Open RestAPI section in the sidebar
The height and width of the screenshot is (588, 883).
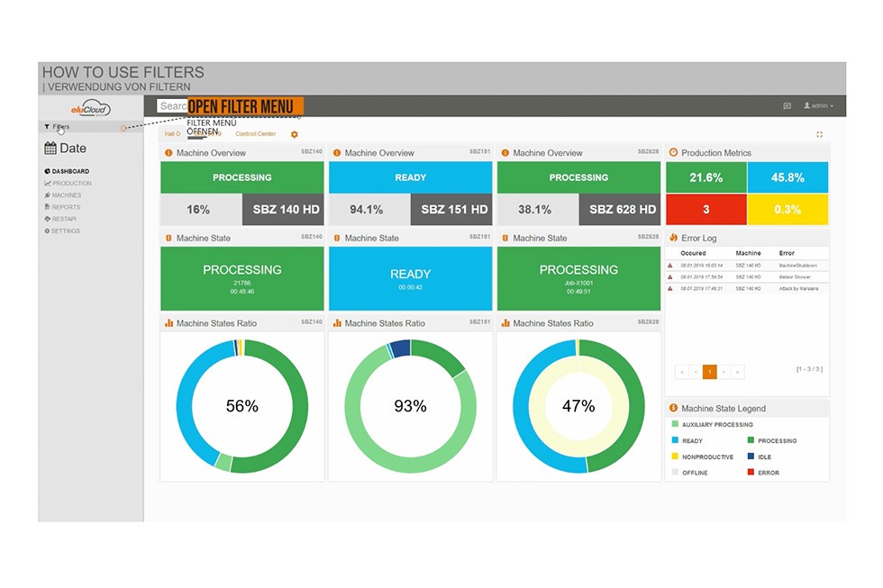(60, 219)
